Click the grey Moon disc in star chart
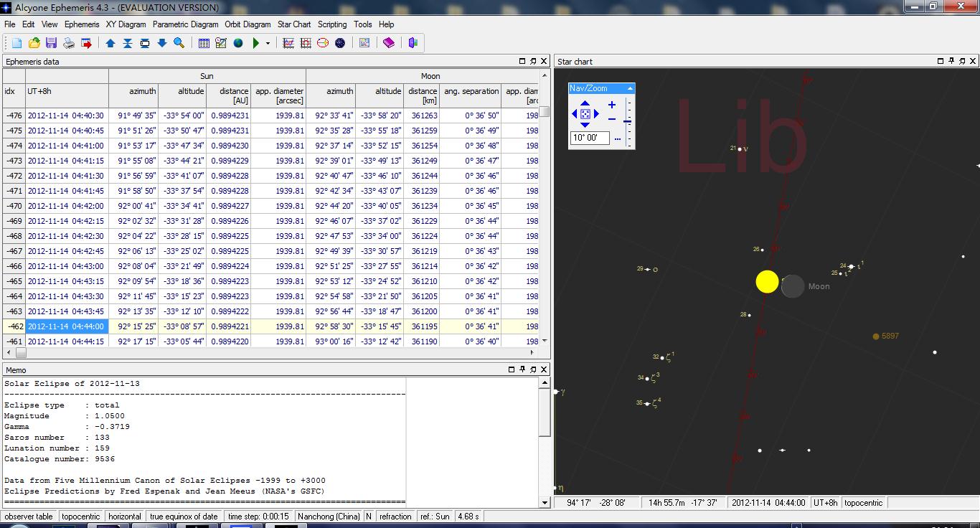This screenshot has height=528, width=980. tap(793, 286)
